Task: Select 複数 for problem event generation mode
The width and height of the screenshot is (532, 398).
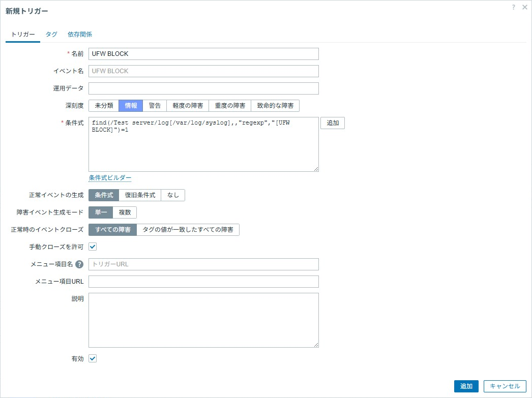Action: [125, 212]
